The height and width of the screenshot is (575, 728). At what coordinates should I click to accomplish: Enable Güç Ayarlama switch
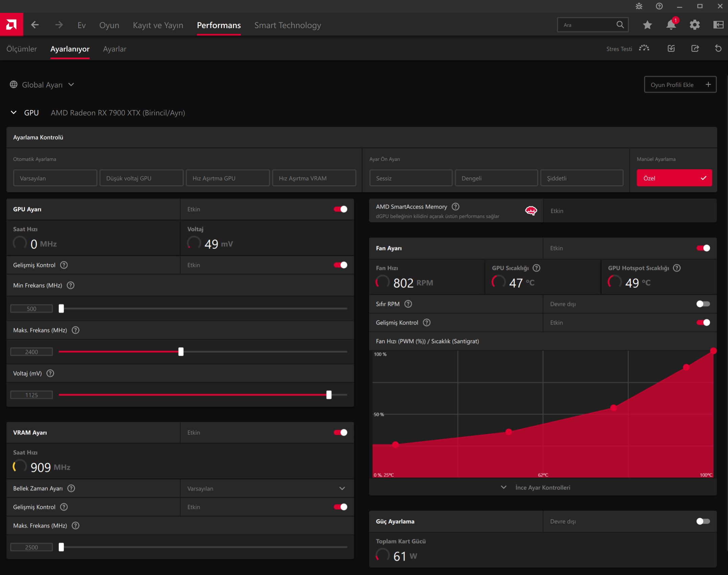(703, 522)
